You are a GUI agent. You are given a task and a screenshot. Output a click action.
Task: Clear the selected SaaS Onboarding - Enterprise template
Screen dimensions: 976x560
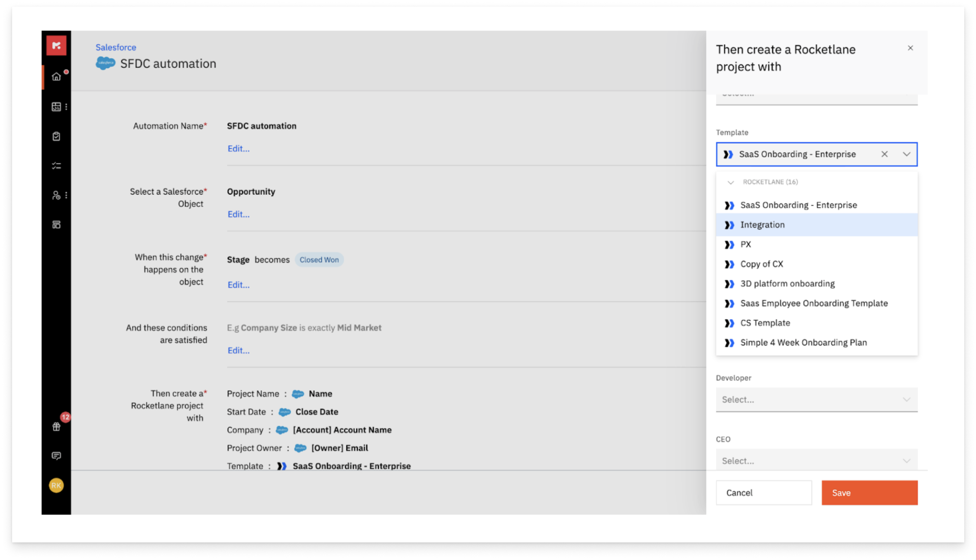(x=885, y=154)
